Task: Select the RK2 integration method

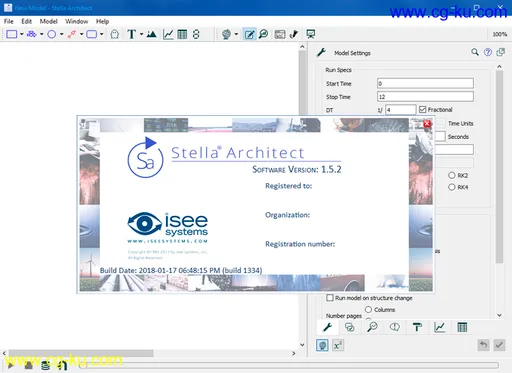Action: pos(452,175)
